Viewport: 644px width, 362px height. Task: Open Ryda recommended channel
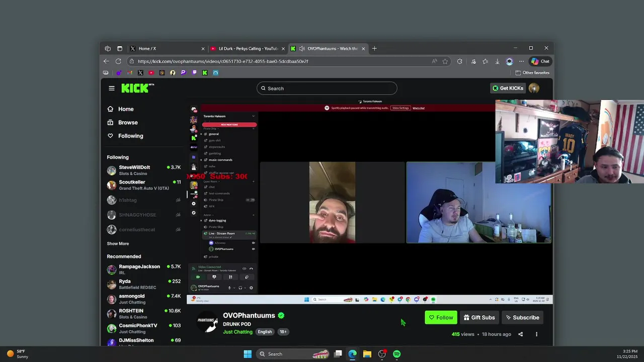[x=143, y=284]
